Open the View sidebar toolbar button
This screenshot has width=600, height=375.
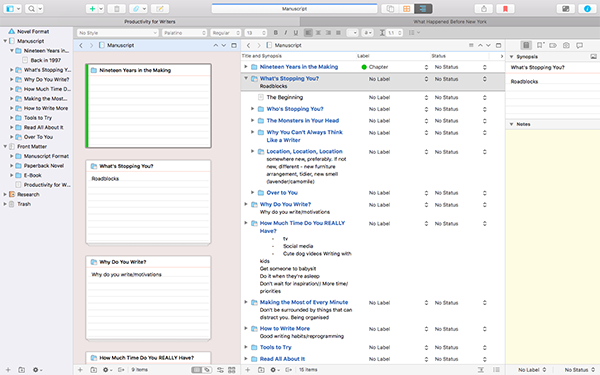[13, 8]
